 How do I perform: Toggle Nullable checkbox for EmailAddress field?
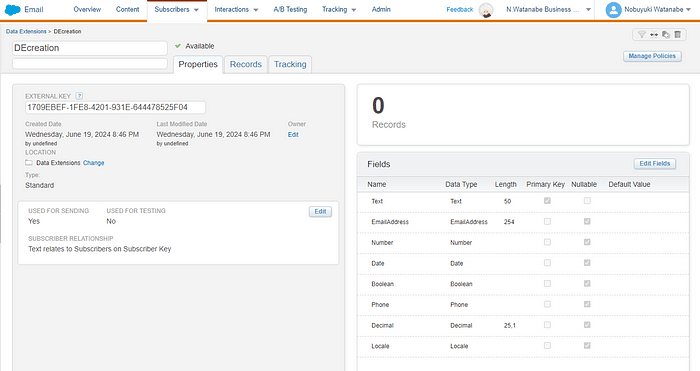point(587,221)
